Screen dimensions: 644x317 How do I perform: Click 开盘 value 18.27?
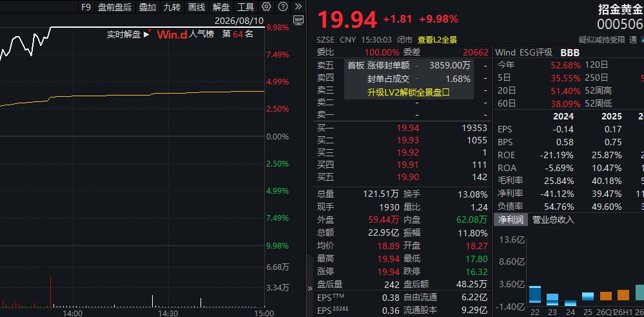pyautogui.click(x=477, y=246)
